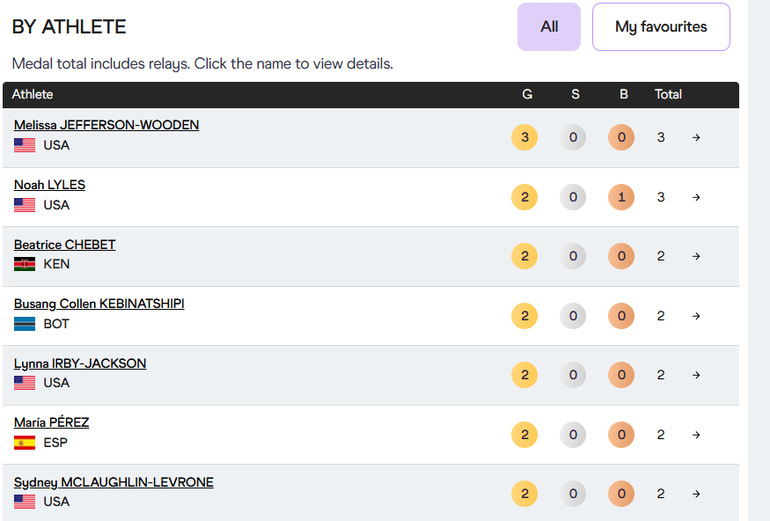Click arrow icon for Melissa Jefferson-Wooden row
The height and width of the screenshot is (521, 770).
pos(696,138)
